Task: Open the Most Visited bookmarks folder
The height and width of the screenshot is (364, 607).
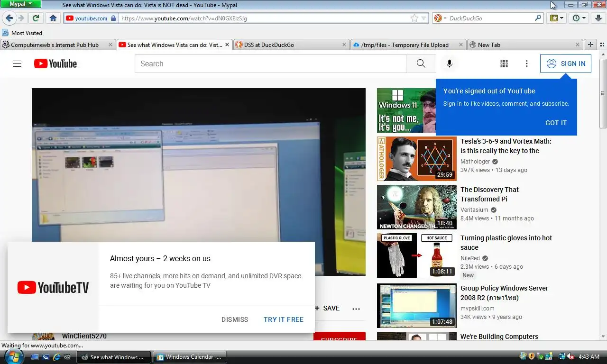Action: tap(22, 33)
